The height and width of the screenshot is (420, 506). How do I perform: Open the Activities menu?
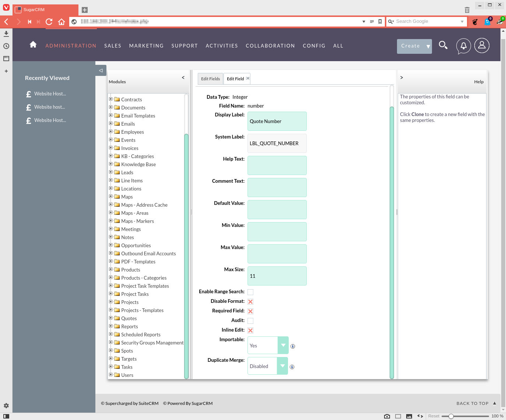point(222,46)
